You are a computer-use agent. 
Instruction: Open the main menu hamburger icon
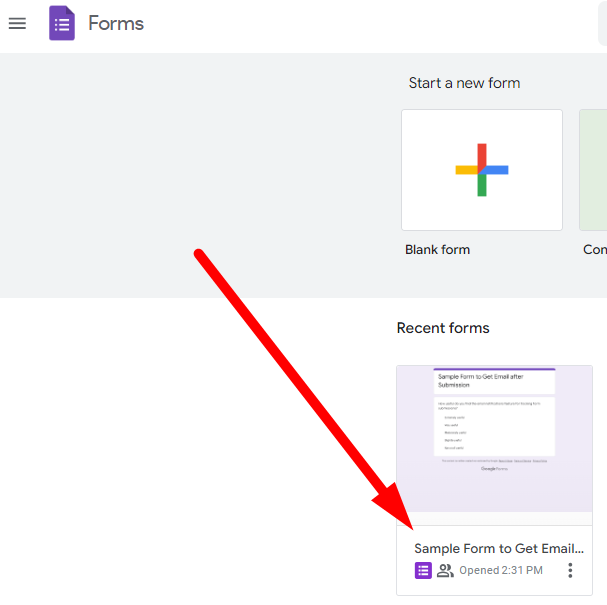[17, 23]
